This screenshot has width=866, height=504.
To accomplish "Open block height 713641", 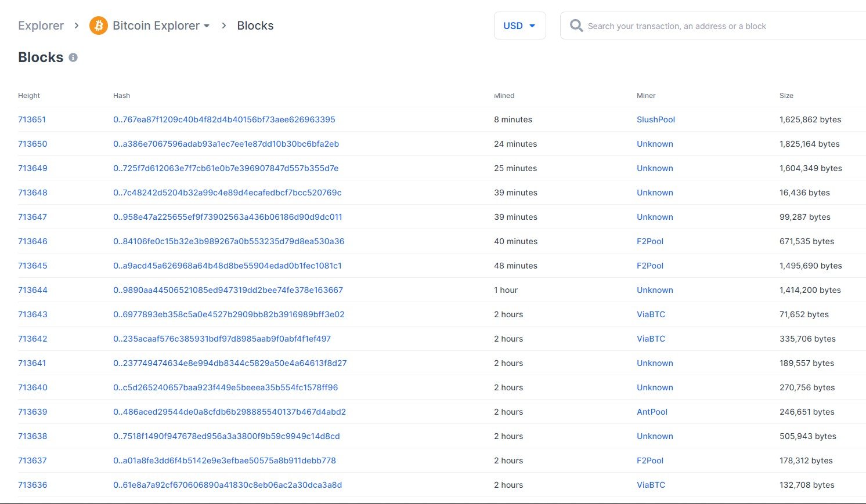I will [32, 363].
